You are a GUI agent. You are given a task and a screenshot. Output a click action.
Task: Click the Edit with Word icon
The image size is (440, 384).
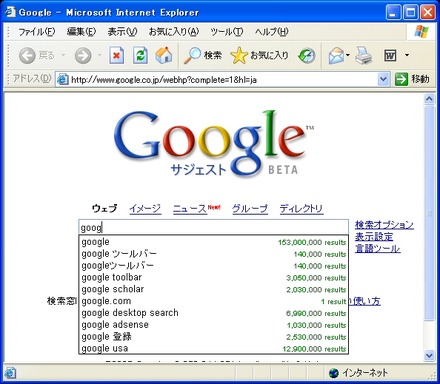pyautogui.click(x=390, y=55)
